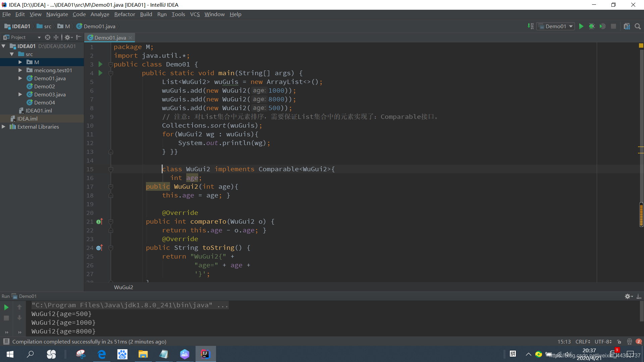Viewport: 644px width, 362px height.
Task: Open the Event Log notification badge
Action: click(x=639, y=342)
